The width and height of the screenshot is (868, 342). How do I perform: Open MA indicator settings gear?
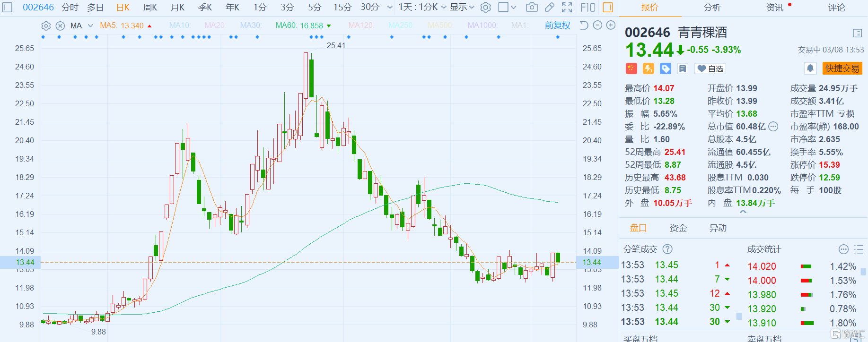click(x=46, y=26)
